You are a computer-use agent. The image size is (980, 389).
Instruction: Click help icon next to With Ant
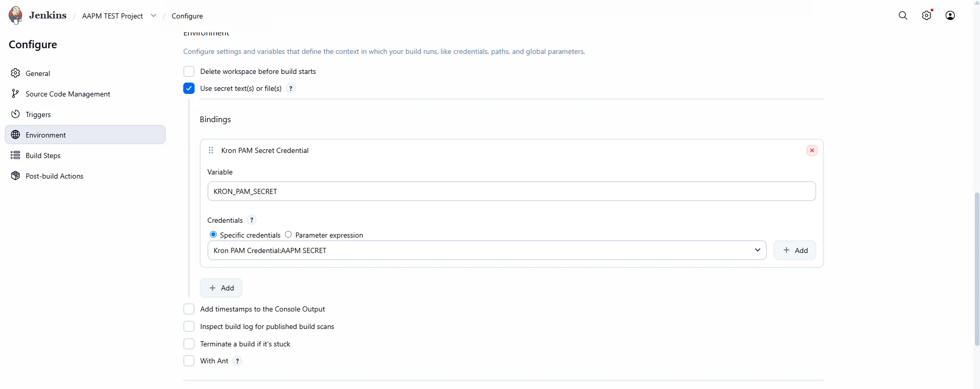pos(237,361)
